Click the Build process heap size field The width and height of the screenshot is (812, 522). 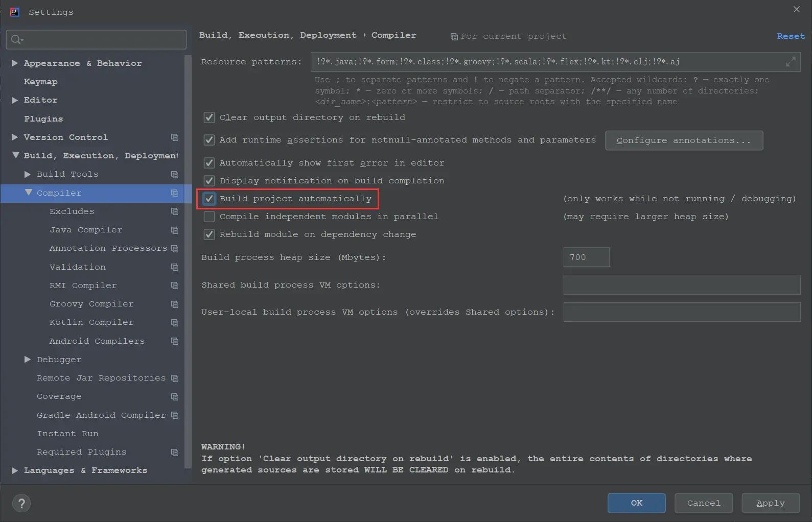(x=587, y=257)
